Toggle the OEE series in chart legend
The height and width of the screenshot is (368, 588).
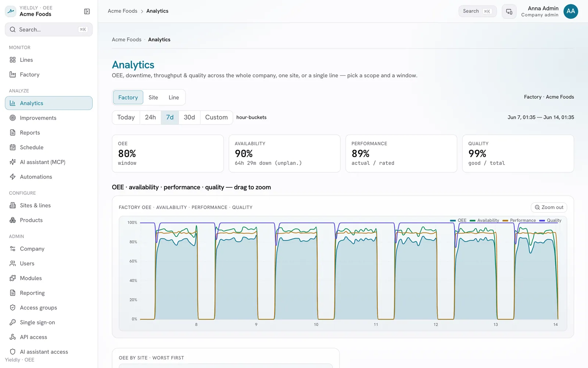pyautogui.click(x=458, y=220)
